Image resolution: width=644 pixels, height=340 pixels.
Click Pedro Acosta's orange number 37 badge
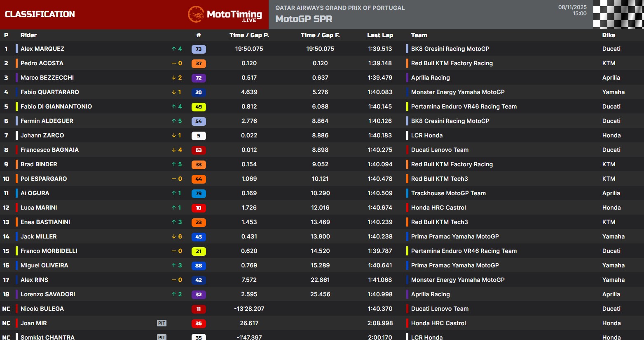[x=199, y=63]
